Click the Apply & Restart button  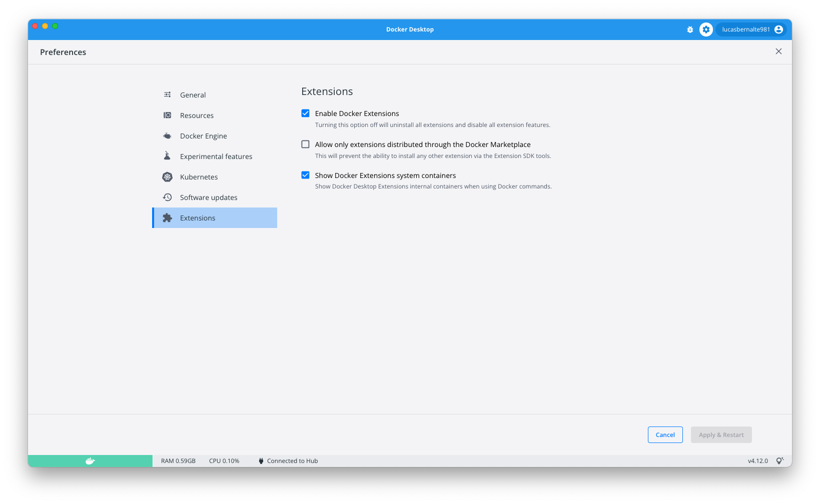721,434
